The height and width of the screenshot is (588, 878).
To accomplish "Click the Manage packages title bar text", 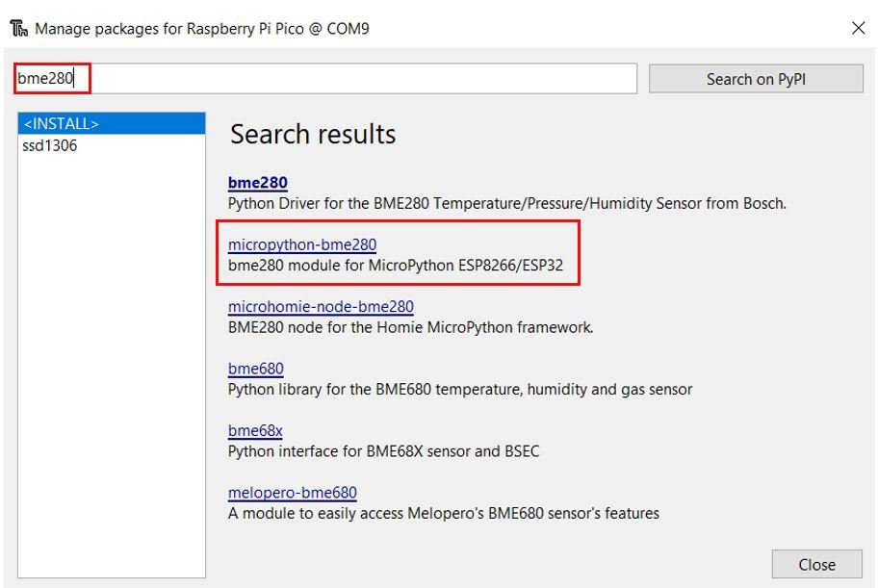I will click(202, 29).
